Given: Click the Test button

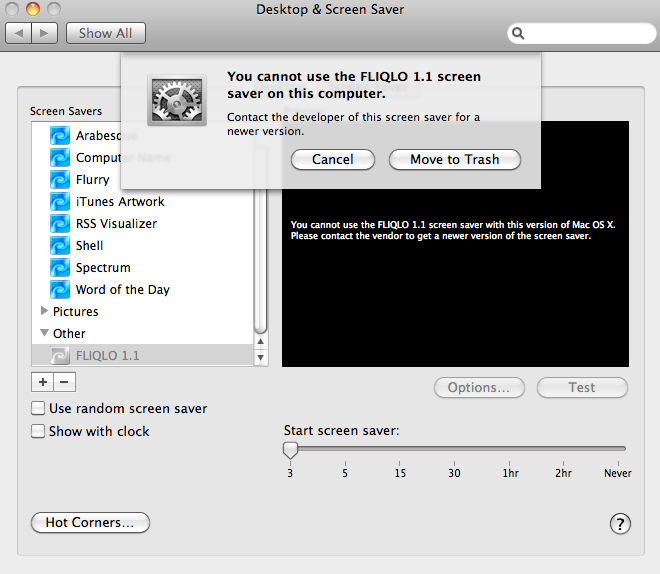Looking at the screenshot, I should pyautogui.click(x=582, y=387).
